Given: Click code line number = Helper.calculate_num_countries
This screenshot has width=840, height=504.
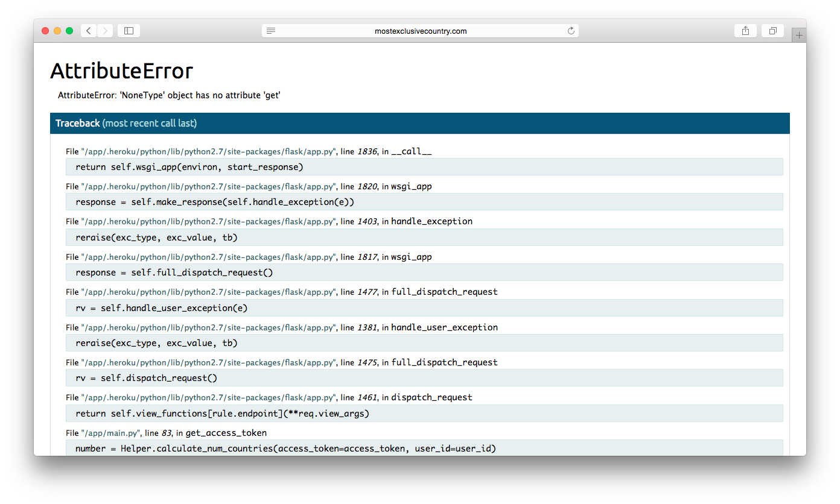Looking at the screenshot, I should click(424, 448).
